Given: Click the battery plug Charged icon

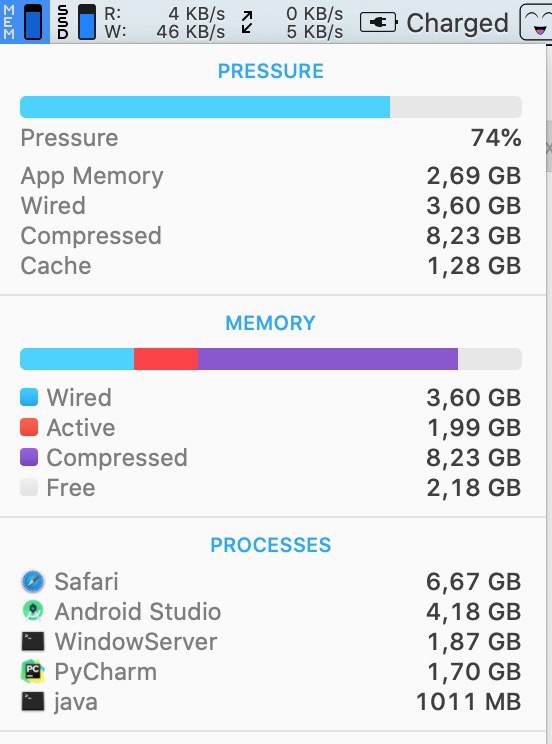Looking at the screenshot, I should [x=378, y=22].
